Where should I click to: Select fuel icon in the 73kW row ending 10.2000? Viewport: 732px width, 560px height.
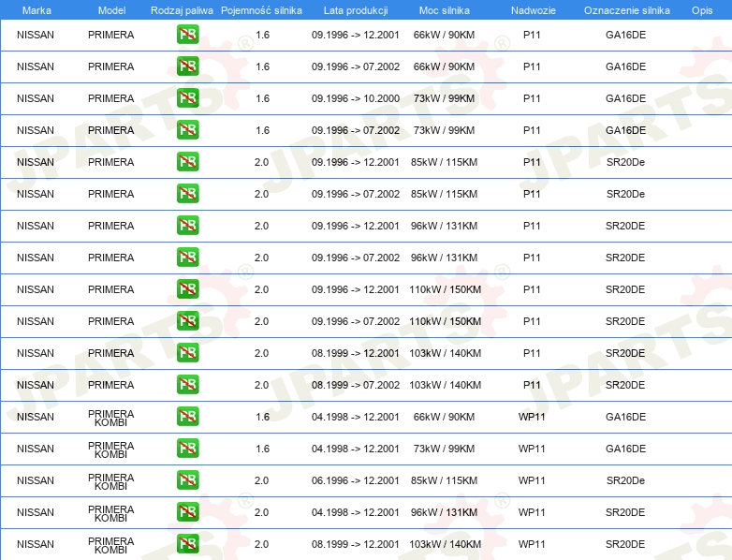click(x=187, y=98)
